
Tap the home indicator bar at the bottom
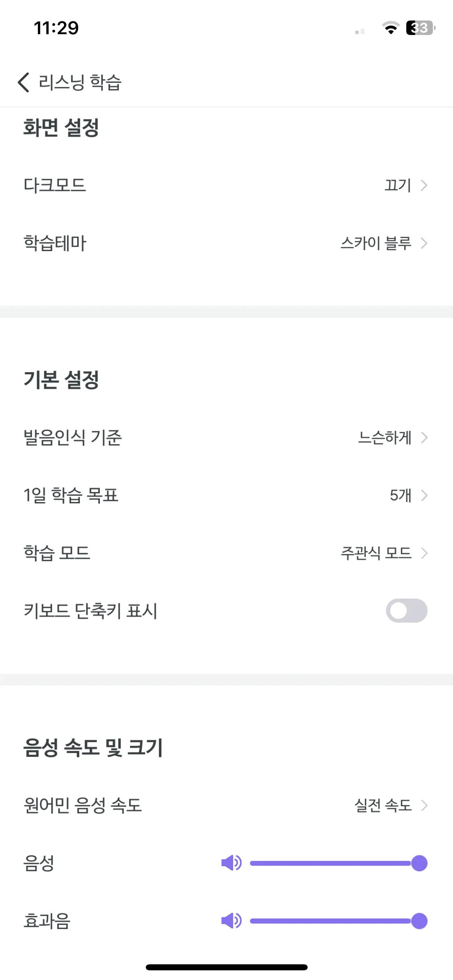(227, 967)
